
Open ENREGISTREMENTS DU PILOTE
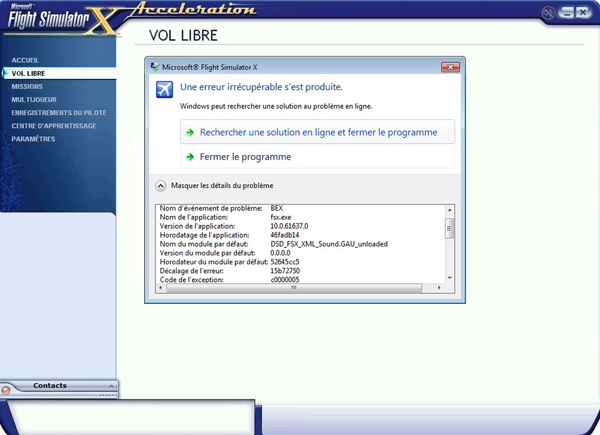click(59, 112)
